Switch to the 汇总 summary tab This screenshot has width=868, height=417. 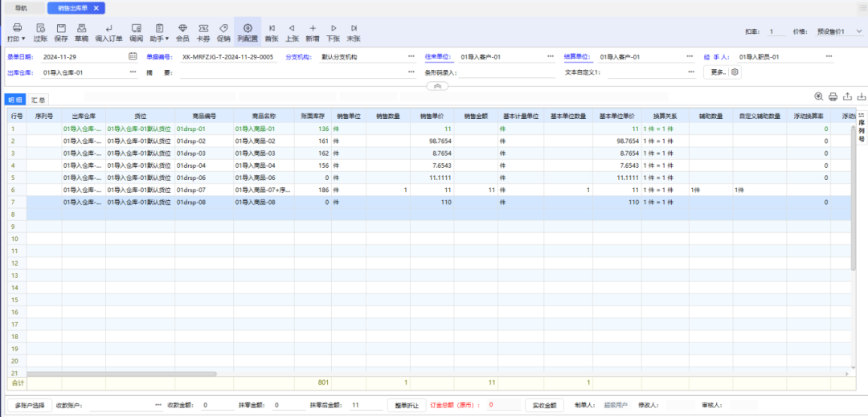click(38, 100)
